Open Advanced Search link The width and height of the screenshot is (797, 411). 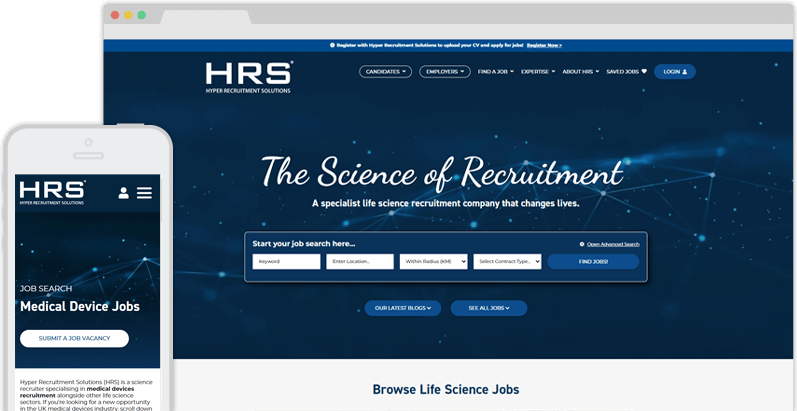pyautogui.click(x=612, y=244)
